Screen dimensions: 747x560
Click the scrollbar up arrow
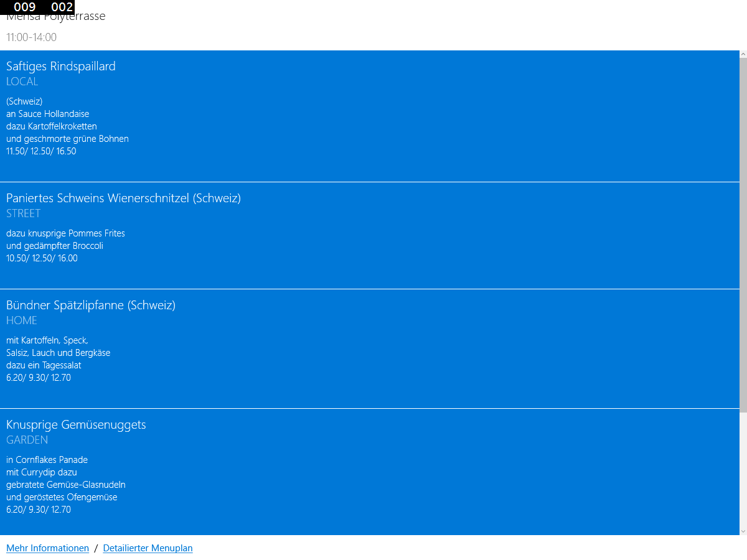tap(743, 54)
